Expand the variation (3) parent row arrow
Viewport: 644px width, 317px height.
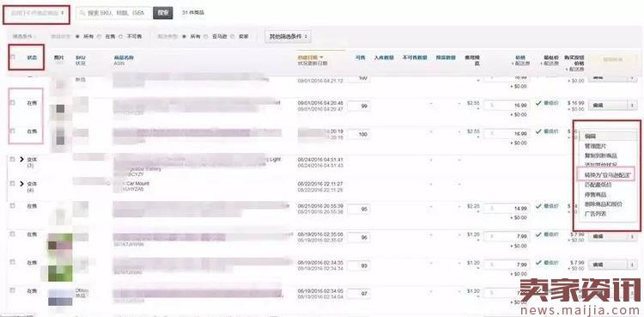[x=21, y=159]
